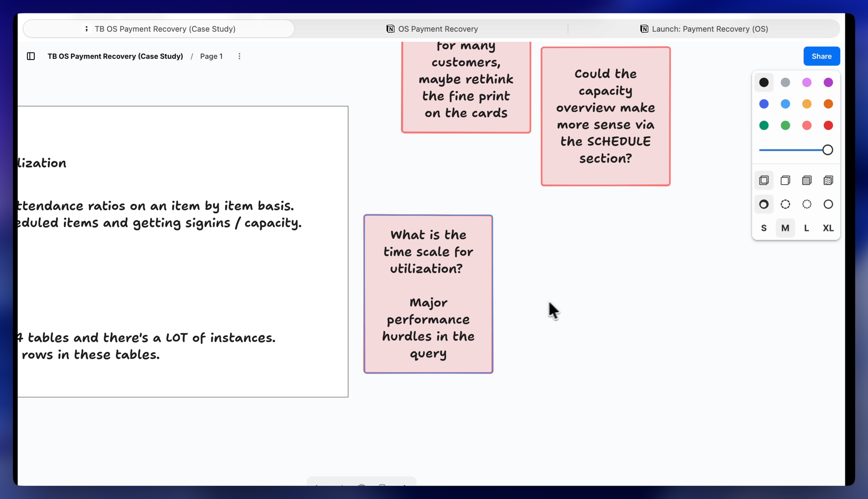Viewport: 868px width, 499px height.
Task: Set size to XL
Action: 828,228
